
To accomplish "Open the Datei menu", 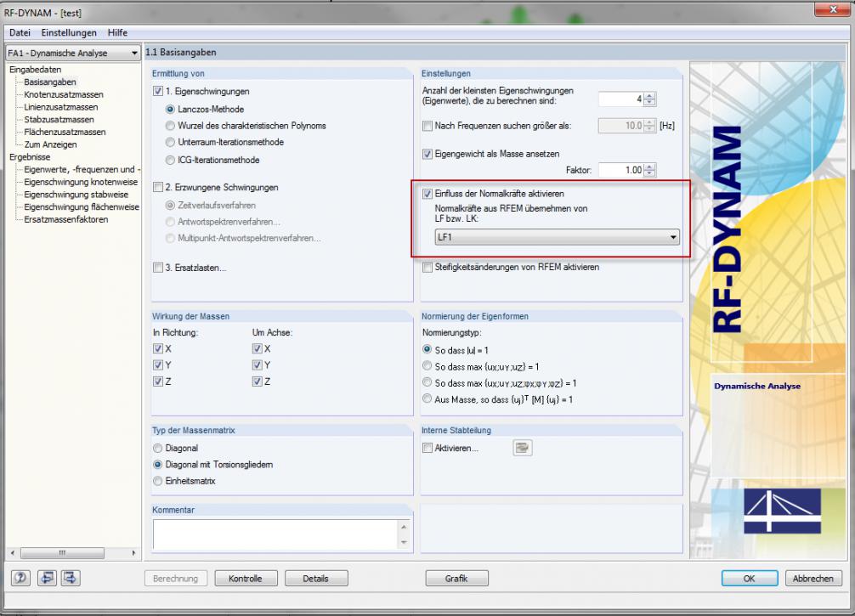I will (x=20, y=32).
